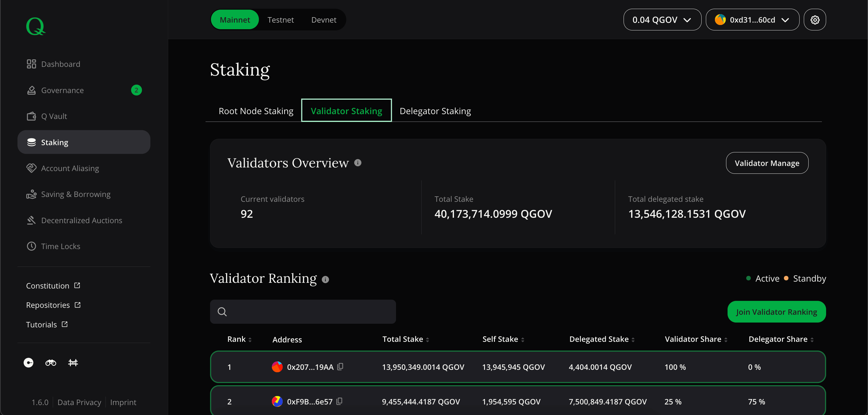Click the Validator Ranking info icon

pyautogui.click(x=325, y=279)
